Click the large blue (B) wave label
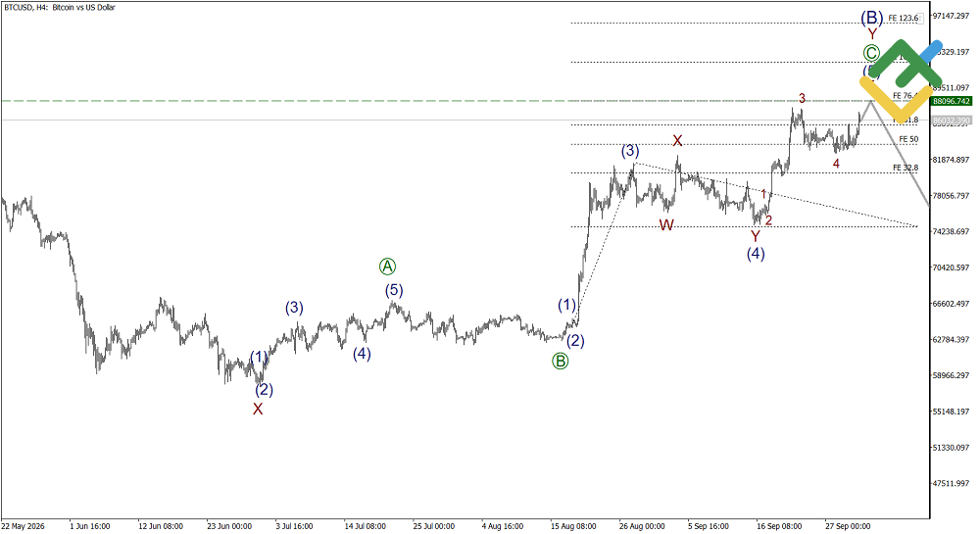Image resolution: width=980 pixels, height=534 pixels. (x=872, y=18)
